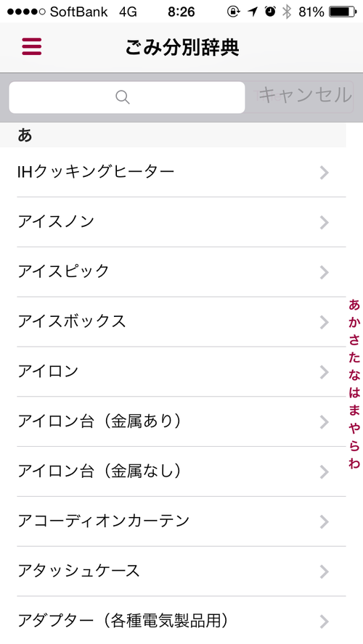Tap the arrow next to アイロン
The width and height of the screenshot is (363, 644).
click(x=325, y=372)
